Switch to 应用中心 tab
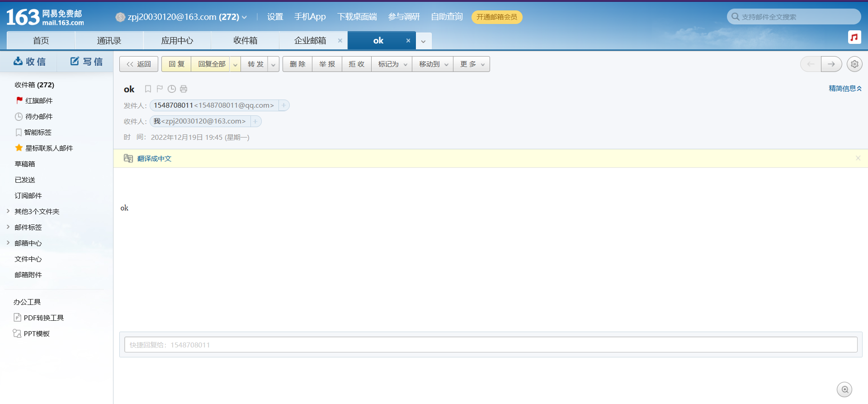 [177, 40]
